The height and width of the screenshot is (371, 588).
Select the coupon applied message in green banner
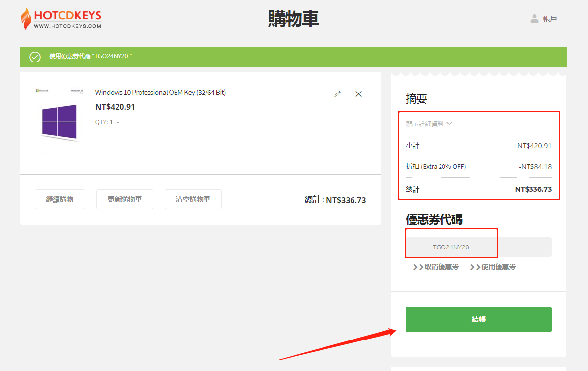pyautogui.click(x=90, y=56)
